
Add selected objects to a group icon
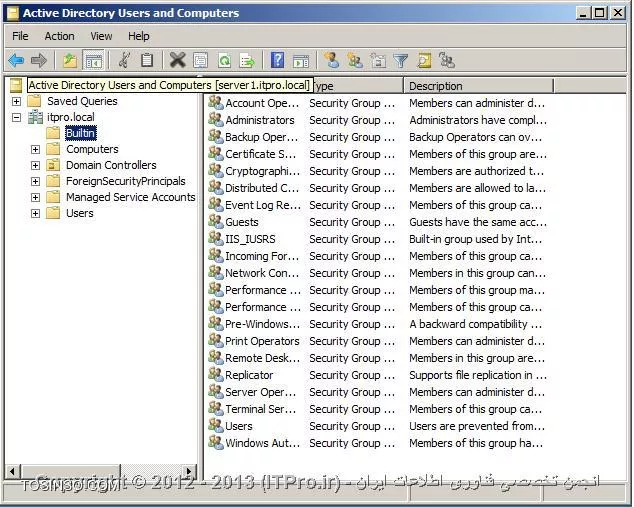click(447, 61)
